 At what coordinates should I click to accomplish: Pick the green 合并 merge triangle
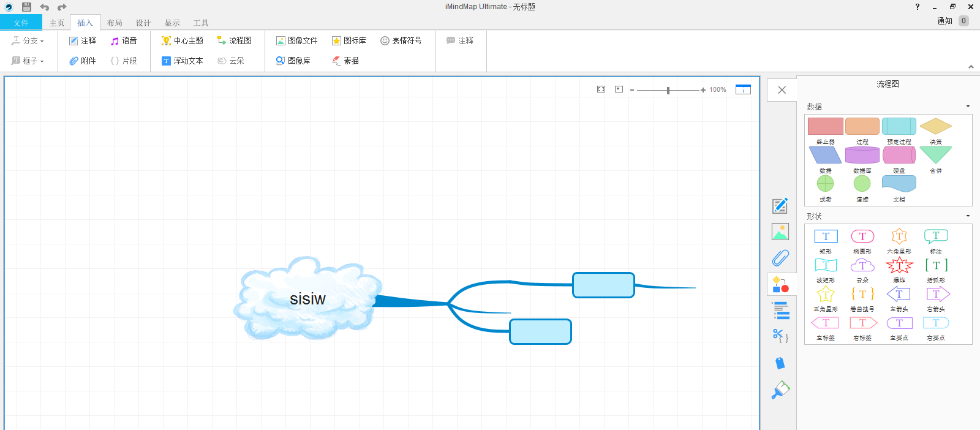point(936,155)
